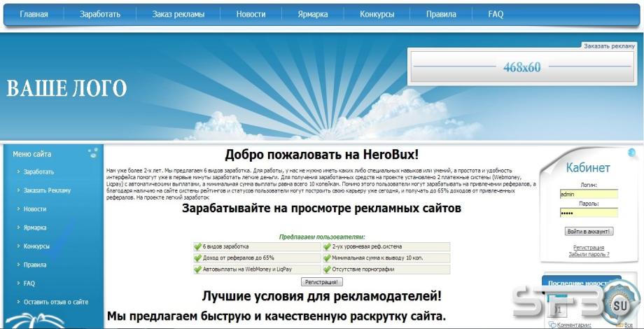Click the Лучшие условия для рекламодателей heading
The height and width of the screenshot is (329, 644).
click(322, 296)
